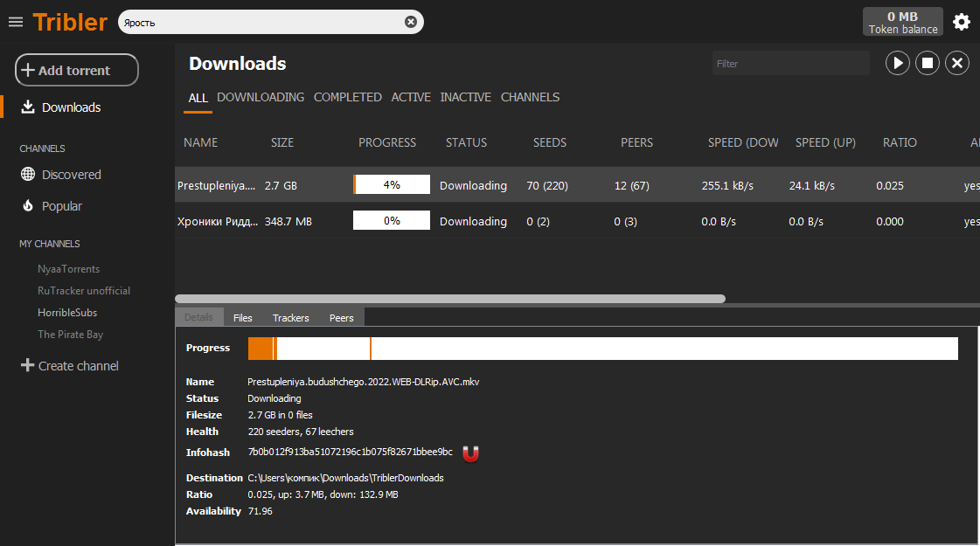The image size is (980, 546).
Task: Click the Add torrent button
Action: point(76,70)
